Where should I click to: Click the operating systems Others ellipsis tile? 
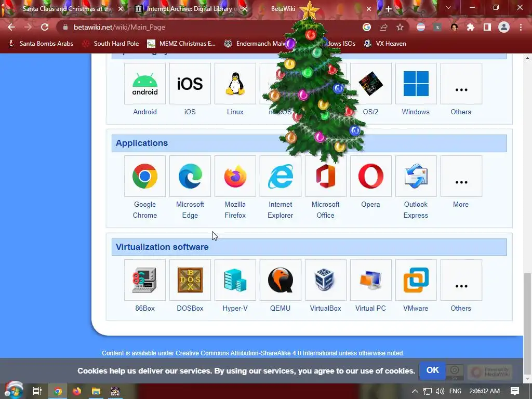point(461,84)
